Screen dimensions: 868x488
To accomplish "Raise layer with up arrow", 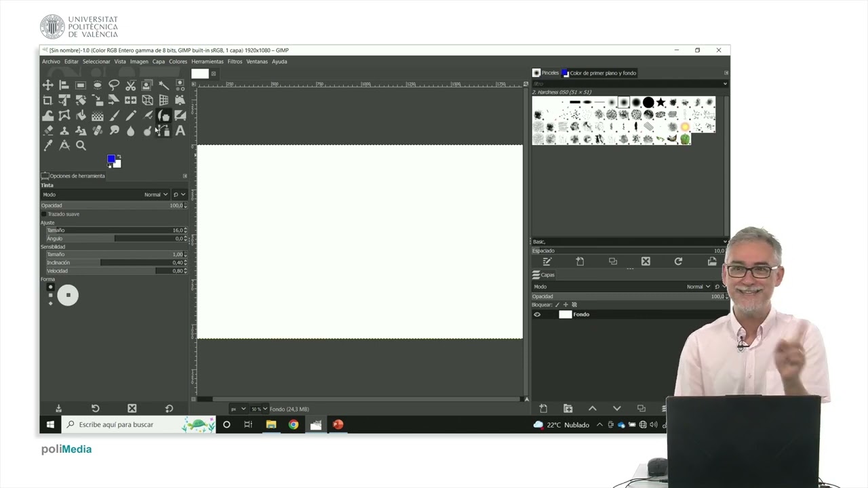I will [x=592, y=409].
